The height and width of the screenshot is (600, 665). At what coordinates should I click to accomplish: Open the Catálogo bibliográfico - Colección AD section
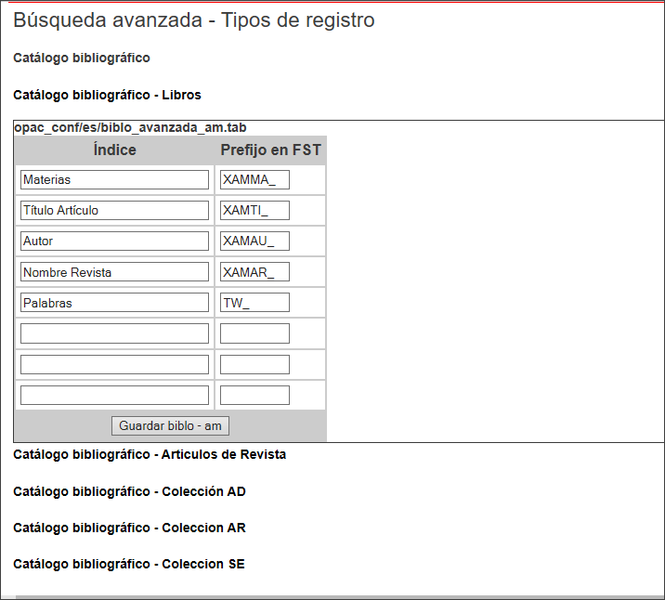[129, 491]
